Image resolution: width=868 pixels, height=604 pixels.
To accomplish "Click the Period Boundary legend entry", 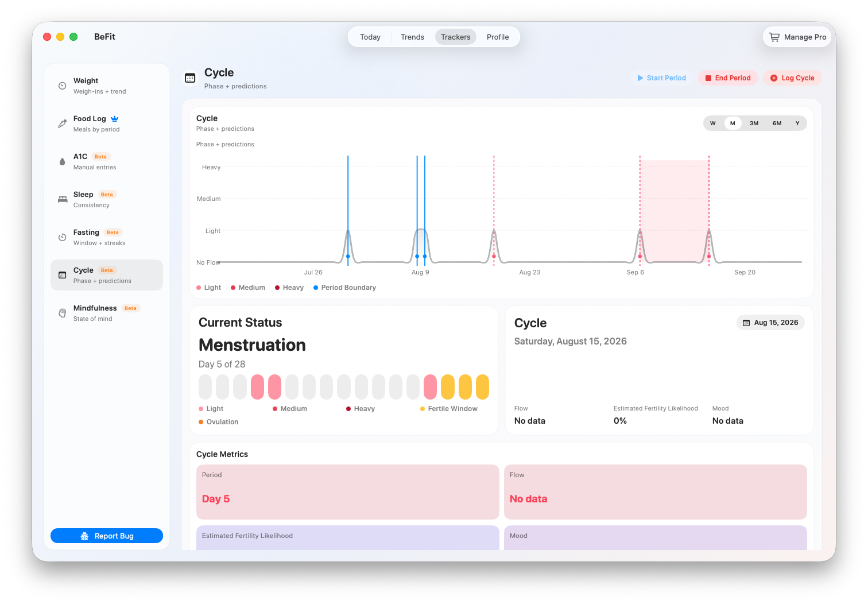I will 344,288.
